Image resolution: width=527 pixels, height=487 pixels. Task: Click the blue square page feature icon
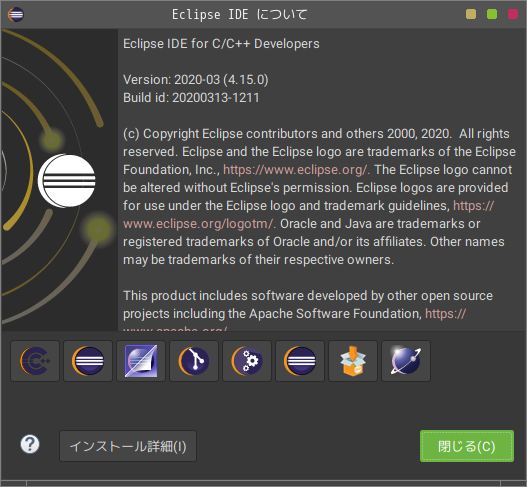141,361
